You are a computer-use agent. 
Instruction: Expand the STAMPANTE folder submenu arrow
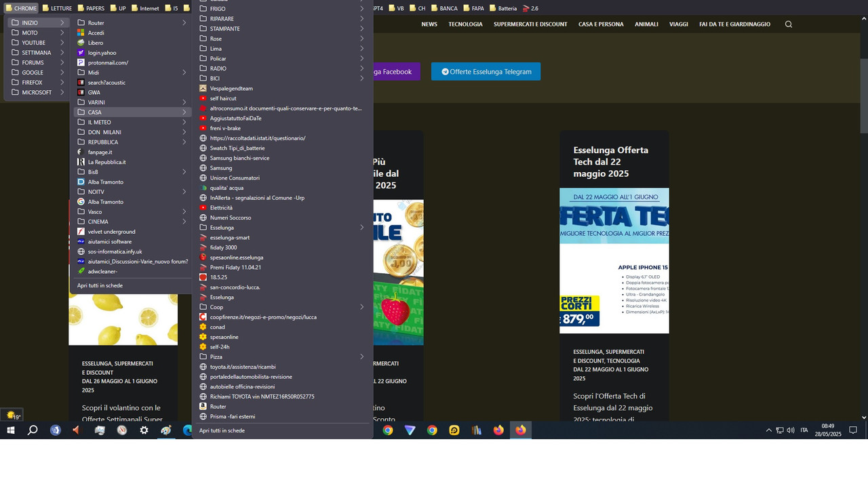[x=361, y=28]
